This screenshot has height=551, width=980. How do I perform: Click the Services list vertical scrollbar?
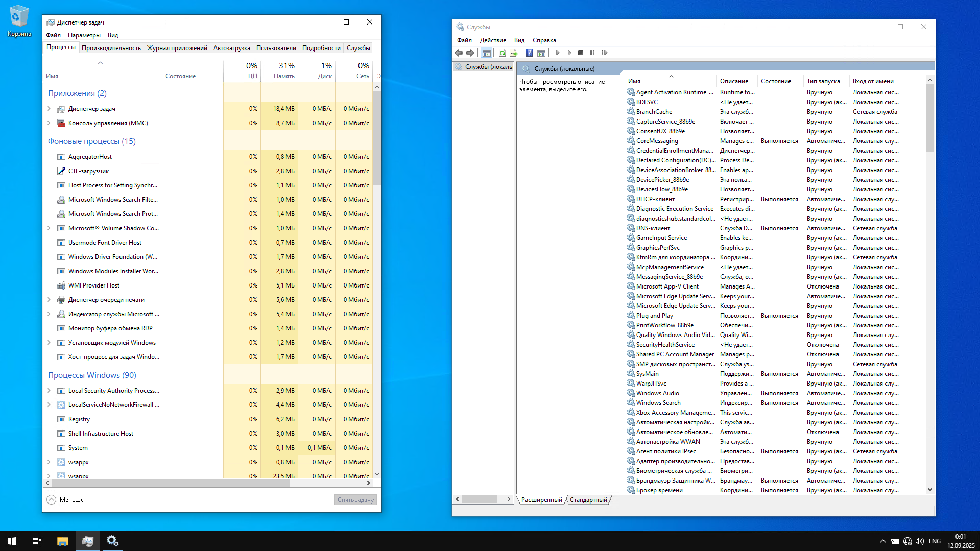pyautogui.click(x=930, y=117)
